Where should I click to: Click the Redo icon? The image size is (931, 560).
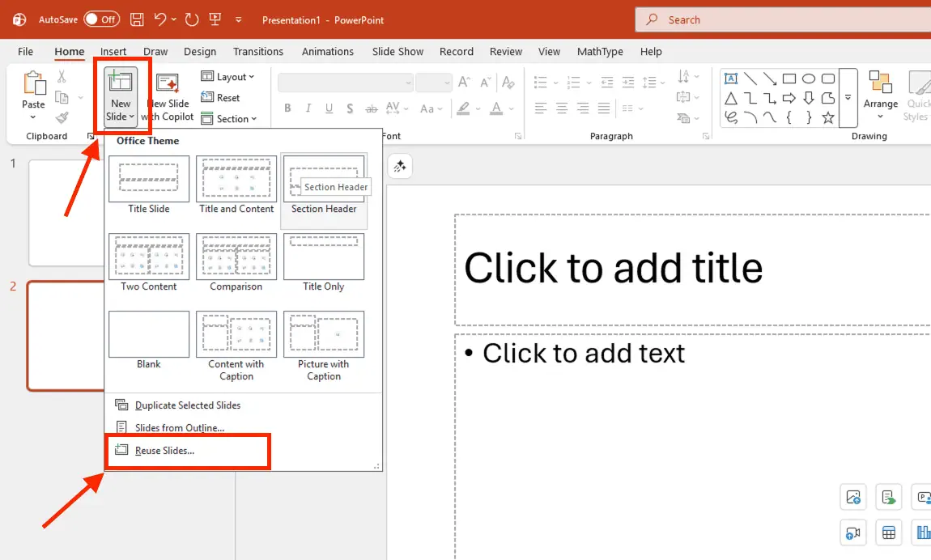tap(191, 19)
